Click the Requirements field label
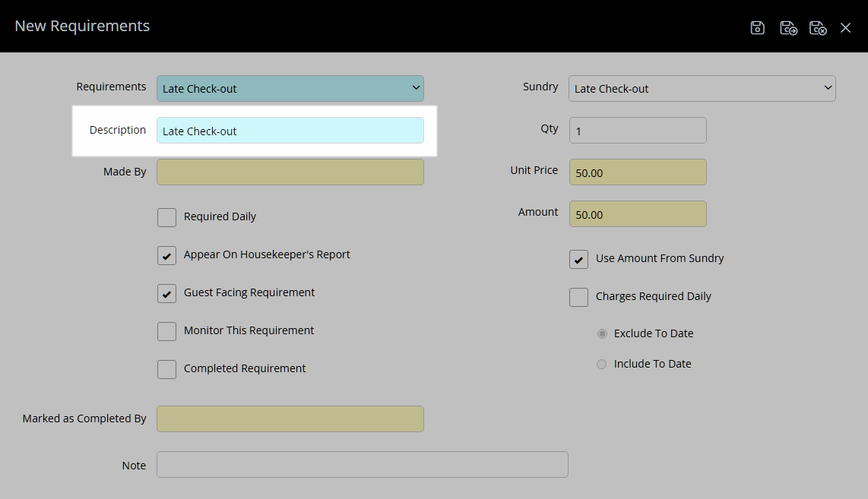 pos(111,87)
